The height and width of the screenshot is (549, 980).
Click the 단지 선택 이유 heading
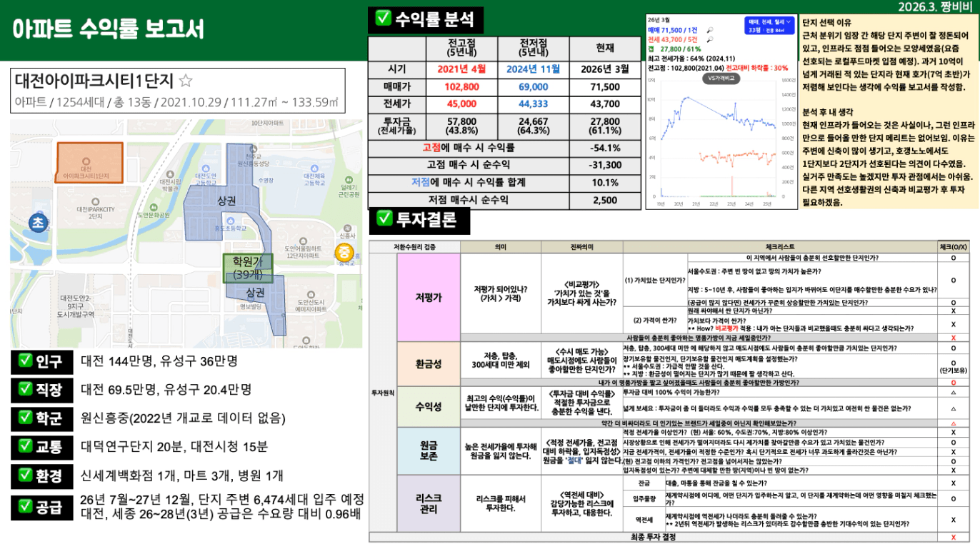pos(827,23)
